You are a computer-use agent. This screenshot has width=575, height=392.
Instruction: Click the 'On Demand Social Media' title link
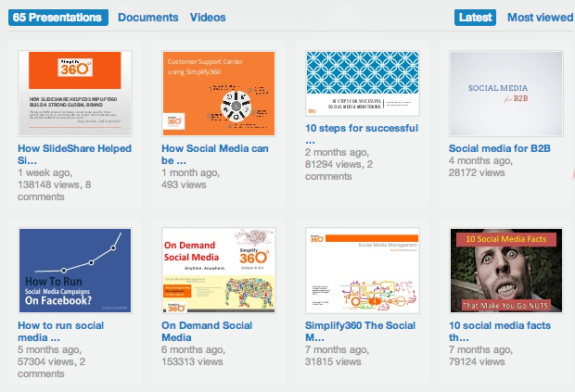207,331
